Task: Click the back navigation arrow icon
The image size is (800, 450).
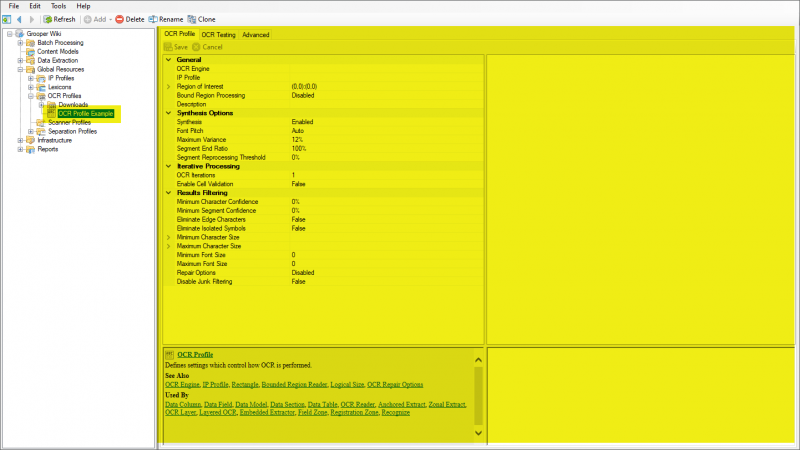Action: [x=19, y=19]
